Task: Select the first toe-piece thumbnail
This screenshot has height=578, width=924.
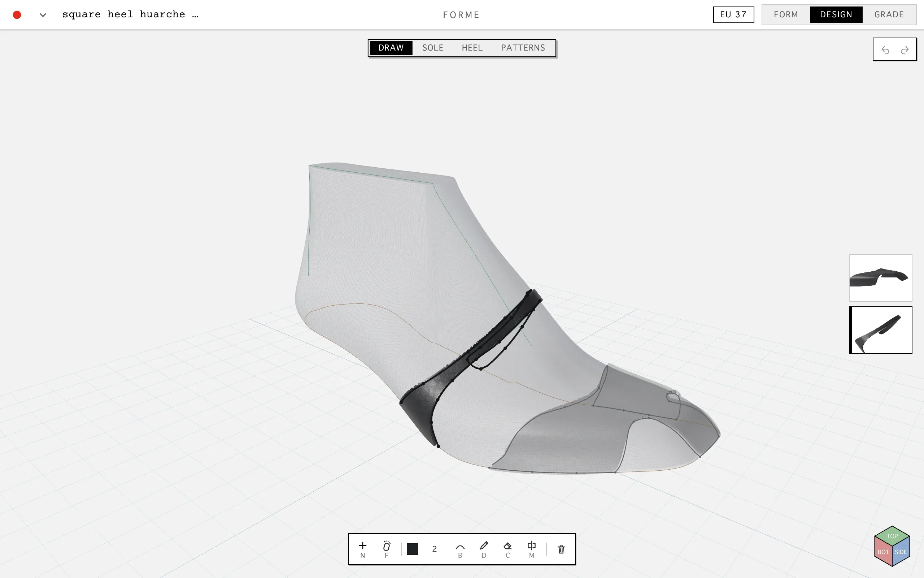Action: click(880, 278)
